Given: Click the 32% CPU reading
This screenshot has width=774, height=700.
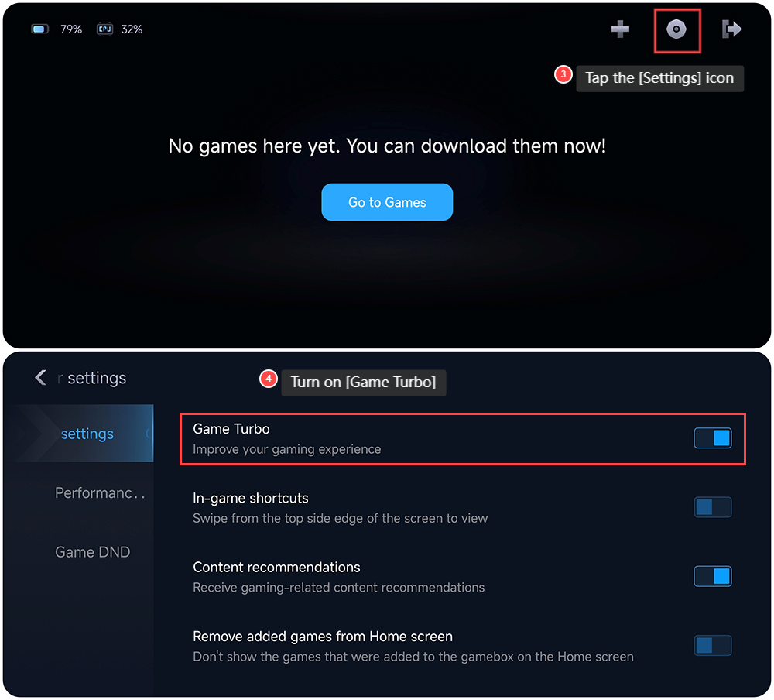Looking at the screenshot, I should 132,29.
